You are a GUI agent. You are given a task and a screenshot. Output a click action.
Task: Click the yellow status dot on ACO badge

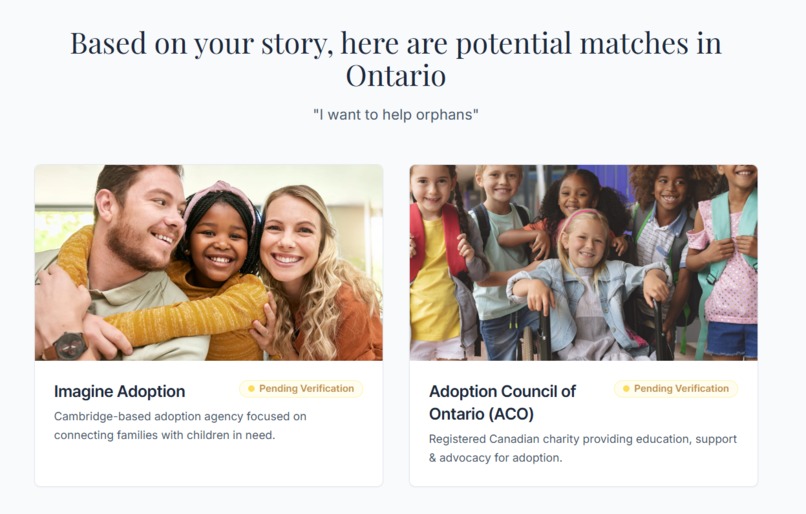pos(626,389)
